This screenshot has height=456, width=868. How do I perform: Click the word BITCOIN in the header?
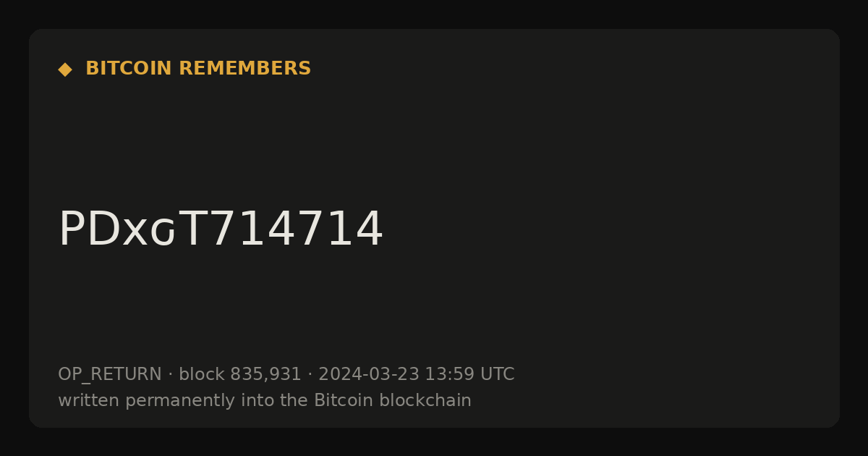pos(129,69)
